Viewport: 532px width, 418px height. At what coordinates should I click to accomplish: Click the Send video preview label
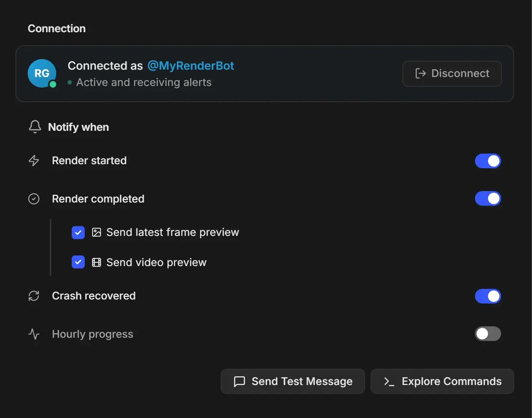pos(156,262)
